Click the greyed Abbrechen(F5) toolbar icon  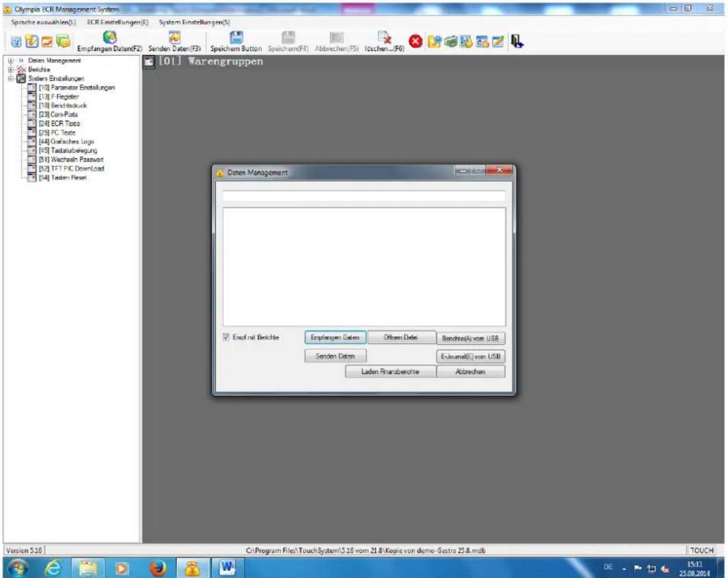[336, 37]
